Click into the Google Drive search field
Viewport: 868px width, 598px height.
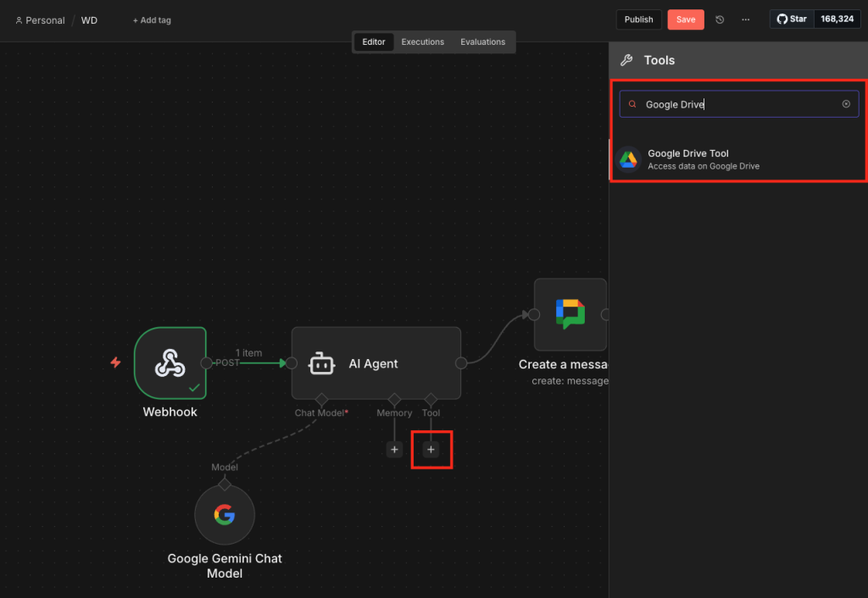pyautogui.click(x=737, y=104)
